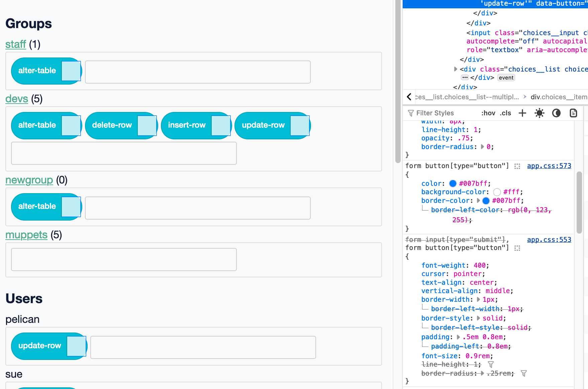This screenshot has height=389, width=588.
Task: Select alter-table chip text in staff
Action: [37, 71]
